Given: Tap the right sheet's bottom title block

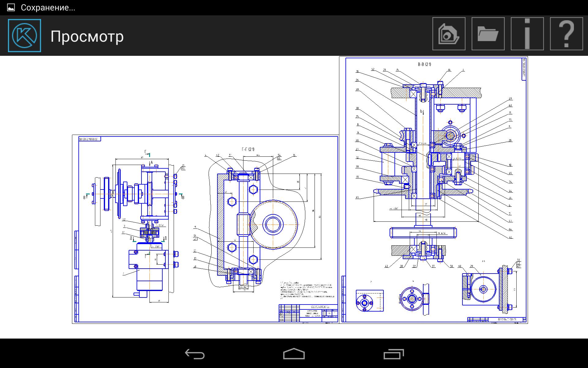Looking at the screenshot, I should coord(496,320).
